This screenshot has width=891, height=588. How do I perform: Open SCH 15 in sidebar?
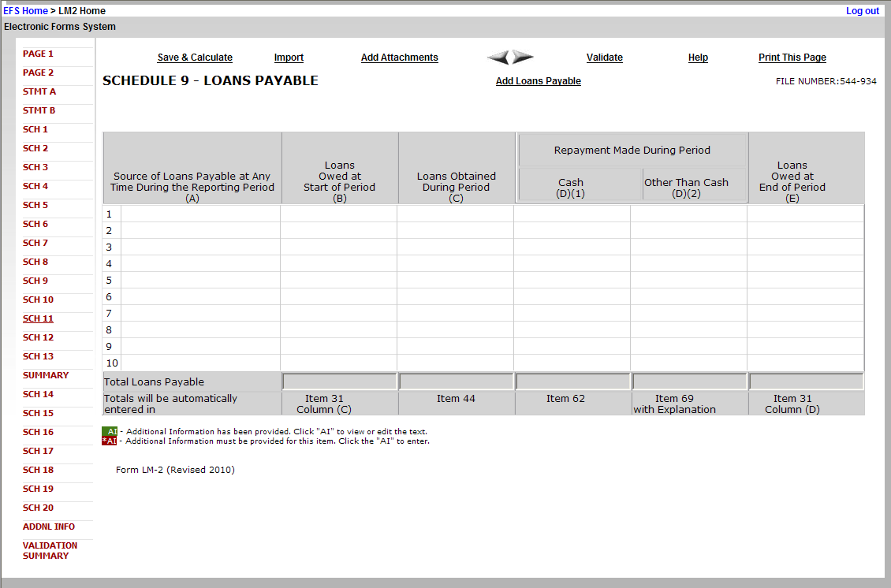[x=38, y=413]
